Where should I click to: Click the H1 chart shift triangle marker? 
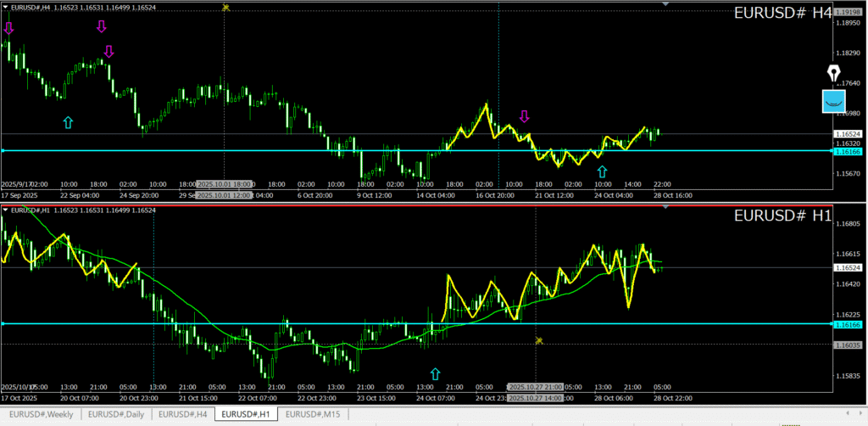click(x=665, y=207)
